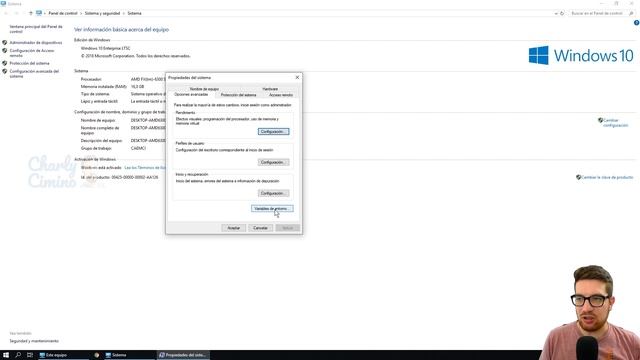
Task: Open Protección del sistema sidebar link
Action: click(x=29, y=63)
